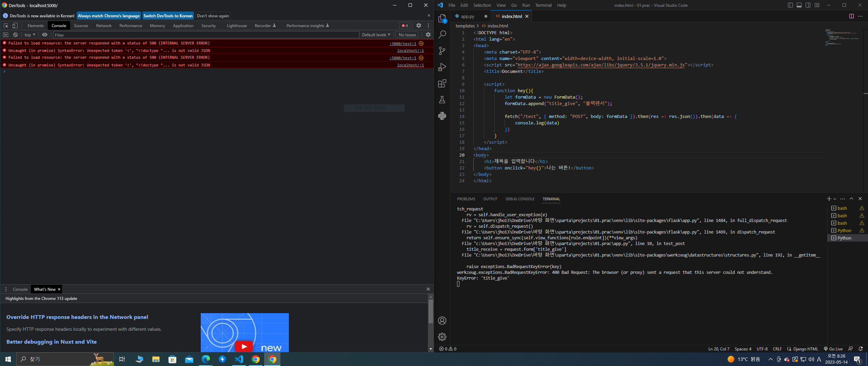Viewport: 868px width, 366px height.
Task: Switch to the Network tab in DevTools
Action: [104, 25]
